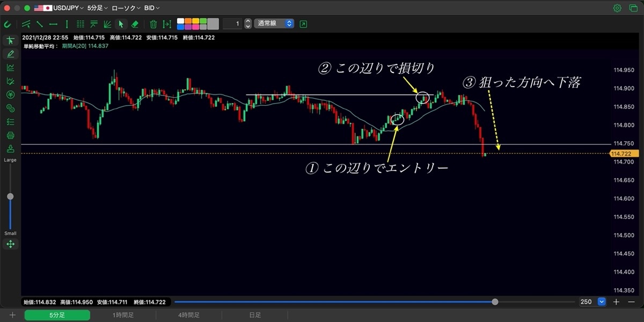Screen dimensions: 644x322
Task: Click the four-way move arrows icon
Action: point(10,244)
